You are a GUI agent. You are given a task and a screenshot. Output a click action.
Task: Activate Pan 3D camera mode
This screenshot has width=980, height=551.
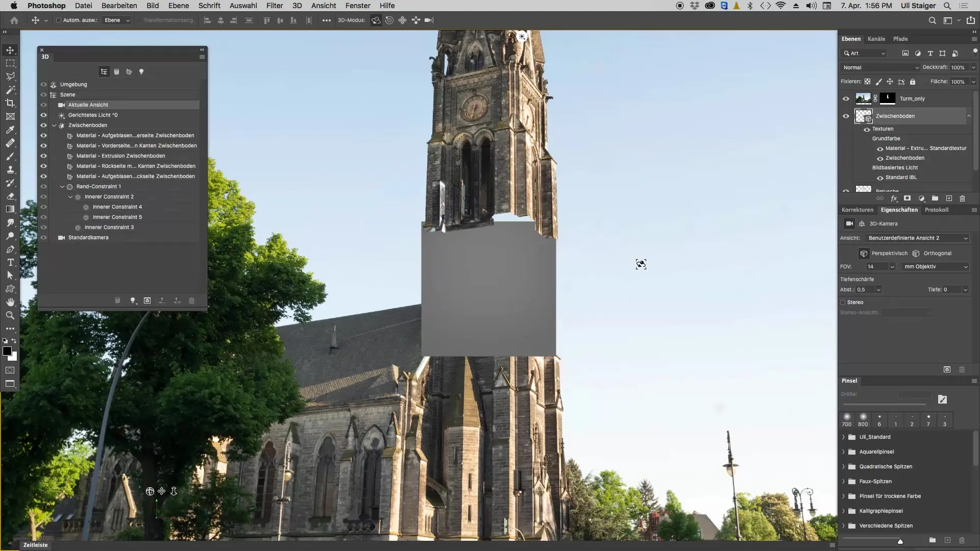[x=403, y=20]
